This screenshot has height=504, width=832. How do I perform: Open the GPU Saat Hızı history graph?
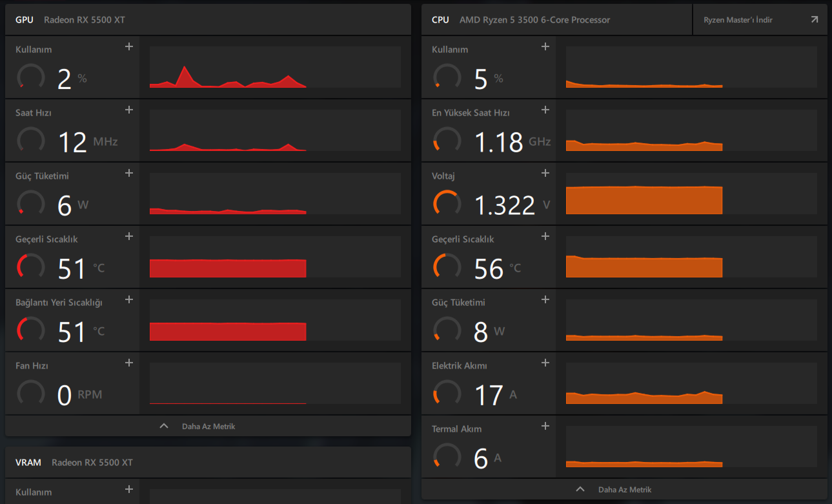click(x=275, y=130)
